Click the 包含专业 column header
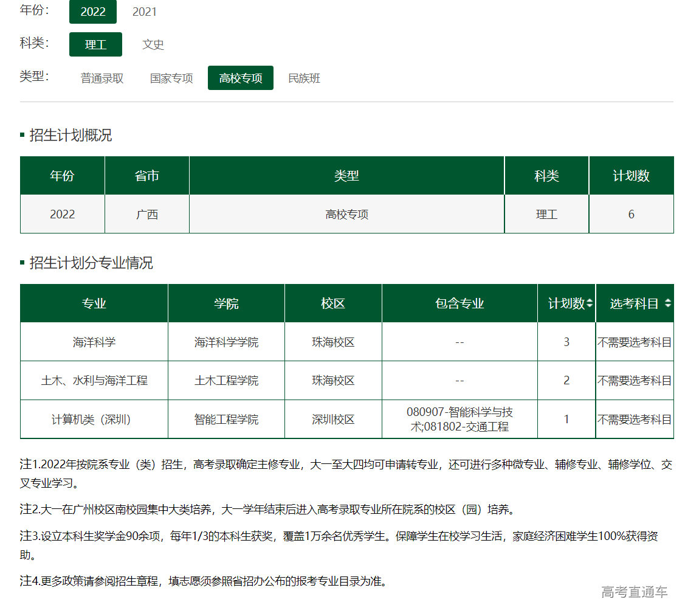Viewport: 685px width, 616px height. click(460, 303)
